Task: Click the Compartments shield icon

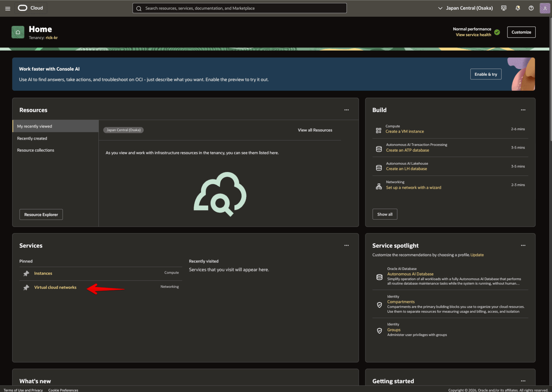Action: (x=379, y=305)
